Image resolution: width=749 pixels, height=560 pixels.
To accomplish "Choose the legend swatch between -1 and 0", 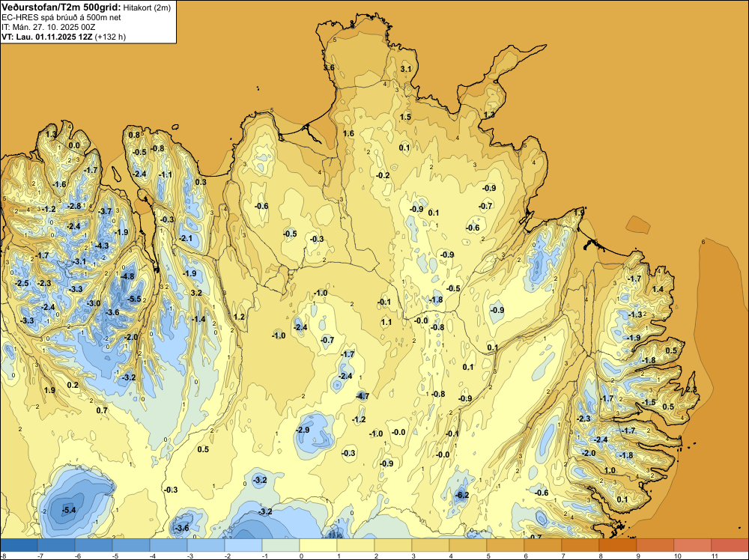I will [x=281, y=545].
